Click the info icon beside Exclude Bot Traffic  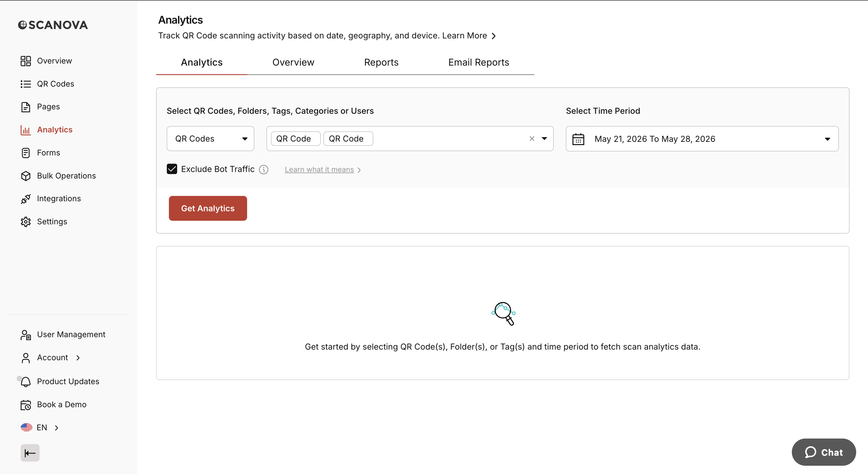[x=263, y=169]
